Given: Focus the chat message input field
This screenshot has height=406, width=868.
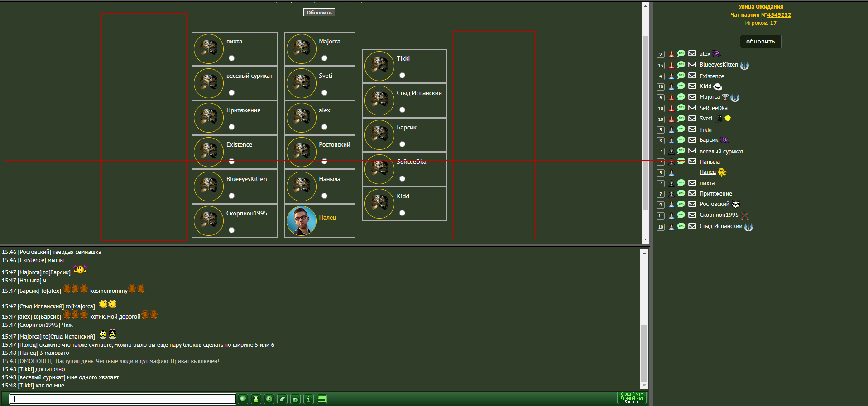Looking at the screenshot, I should [x=123, y=399].
